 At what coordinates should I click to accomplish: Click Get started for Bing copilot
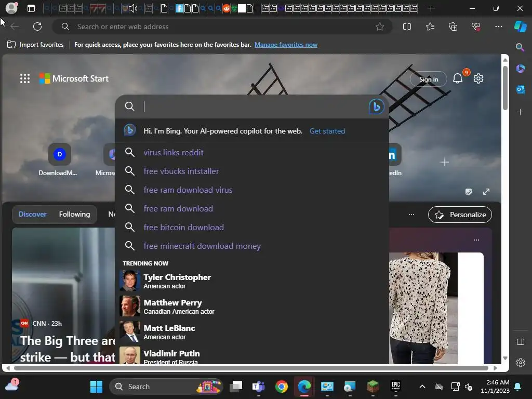point(327,131)
